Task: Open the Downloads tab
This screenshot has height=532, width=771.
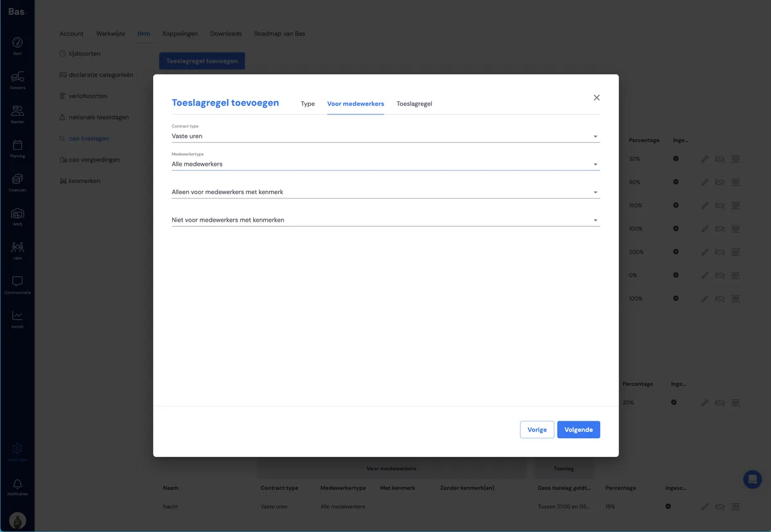Action: coord(226,33)
